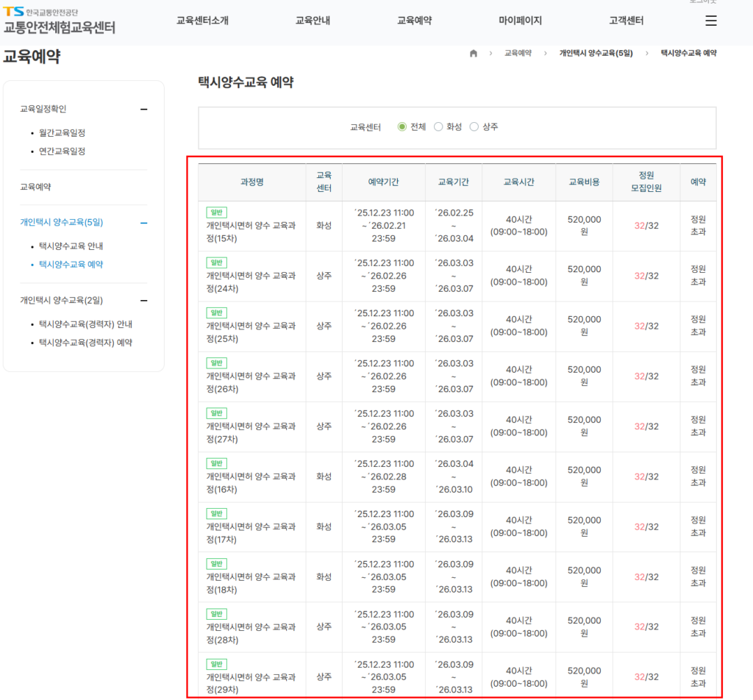Open the 교육센터소개 top menu
Viewport: 753px width, 700px height.
(202, 21)
